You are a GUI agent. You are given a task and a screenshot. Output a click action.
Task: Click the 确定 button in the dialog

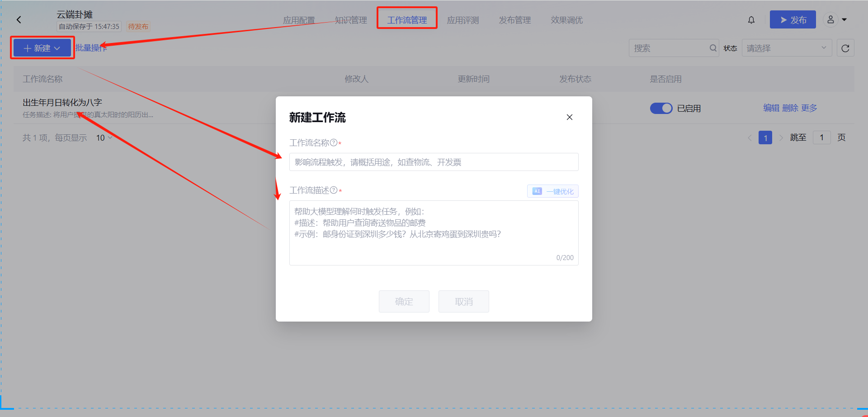[404, 301]
